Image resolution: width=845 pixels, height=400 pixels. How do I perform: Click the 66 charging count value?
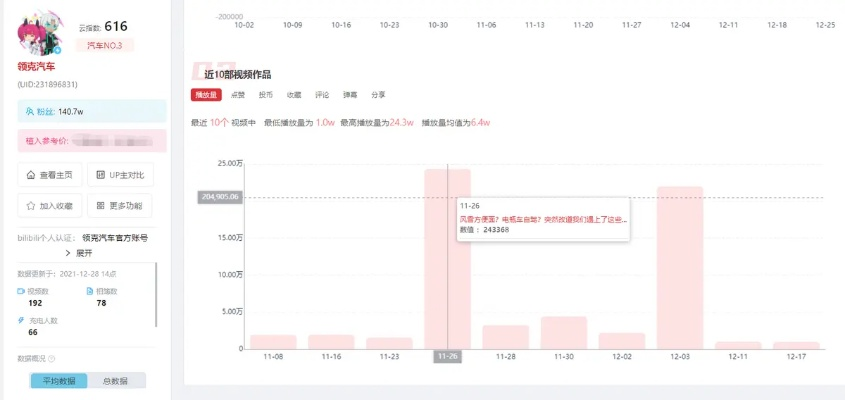33,332
